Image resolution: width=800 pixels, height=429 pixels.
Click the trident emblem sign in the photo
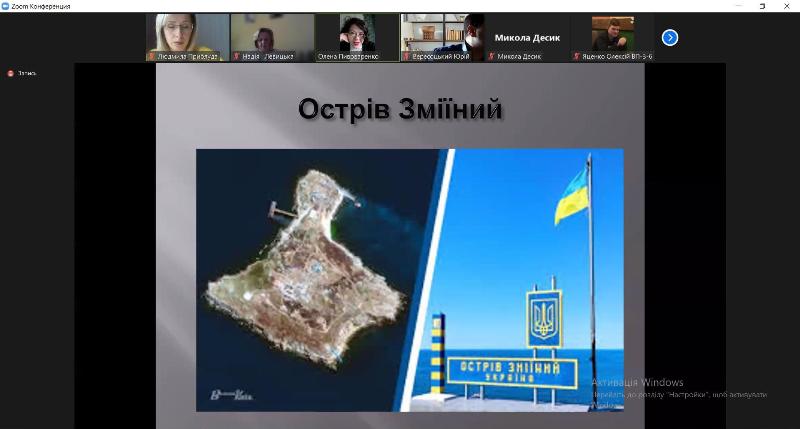point(544,319)
